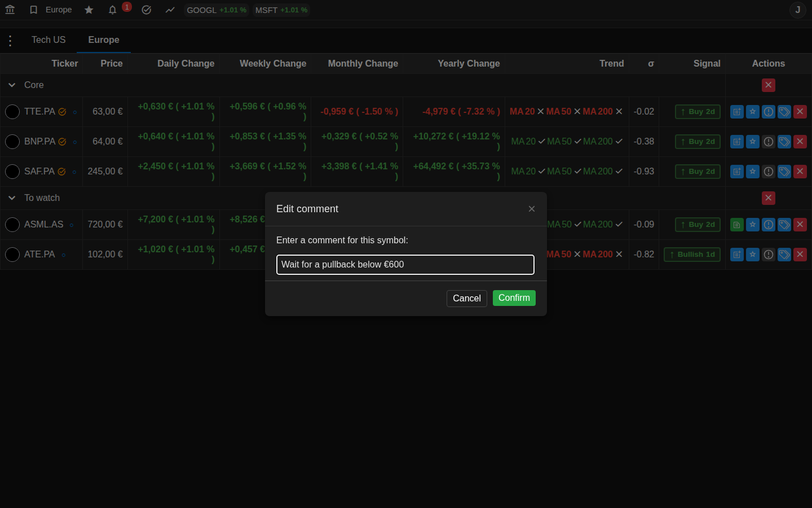The height and width of the screenshot is (508, 812).
Task: Click the comment text input field
Action: pyautogui.click(x=405, y=265)
